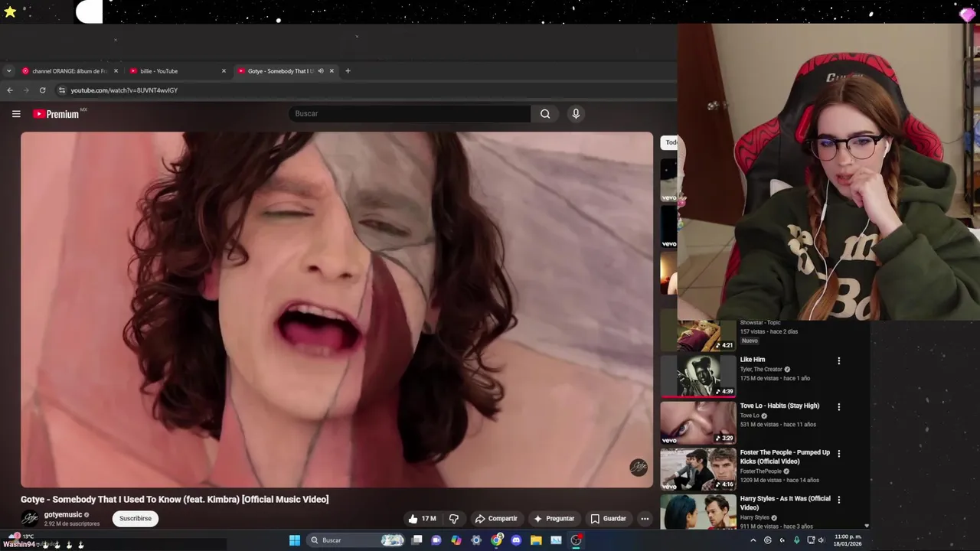Open Discord from the taskbar
Screen dimensions: 980x551
(x=516, y=540)
